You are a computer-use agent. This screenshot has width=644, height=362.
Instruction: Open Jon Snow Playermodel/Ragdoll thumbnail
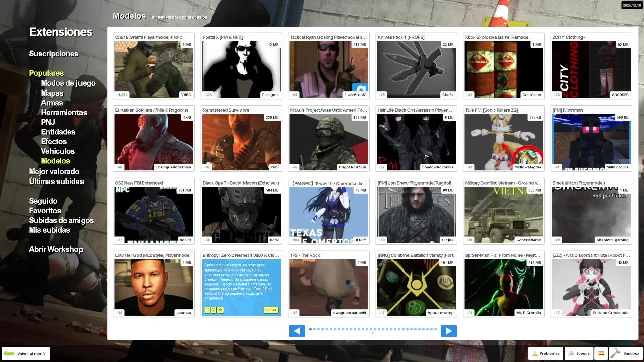pyautogui.click(x=417, y=215)
